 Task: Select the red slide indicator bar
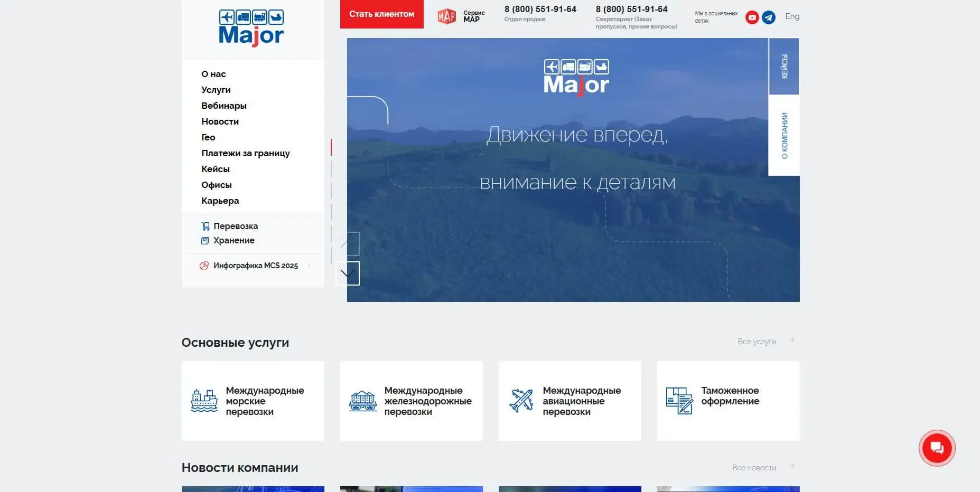[x=331, y=147]
